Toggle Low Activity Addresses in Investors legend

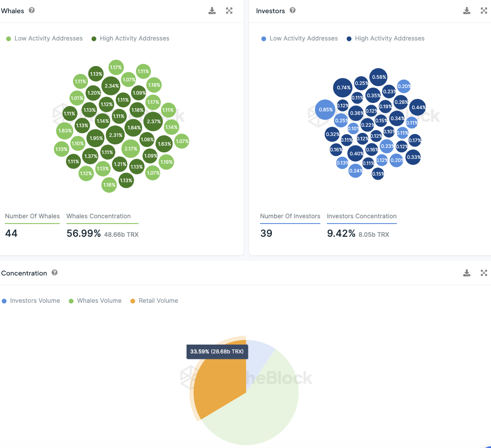[x=299, y=38]
